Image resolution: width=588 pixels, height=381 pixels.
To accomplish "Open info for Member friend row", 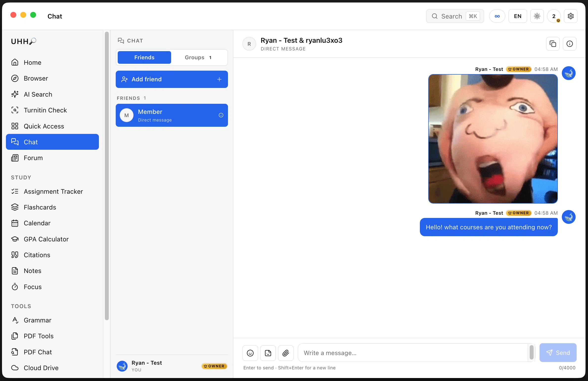I will (x=221, y=115).
